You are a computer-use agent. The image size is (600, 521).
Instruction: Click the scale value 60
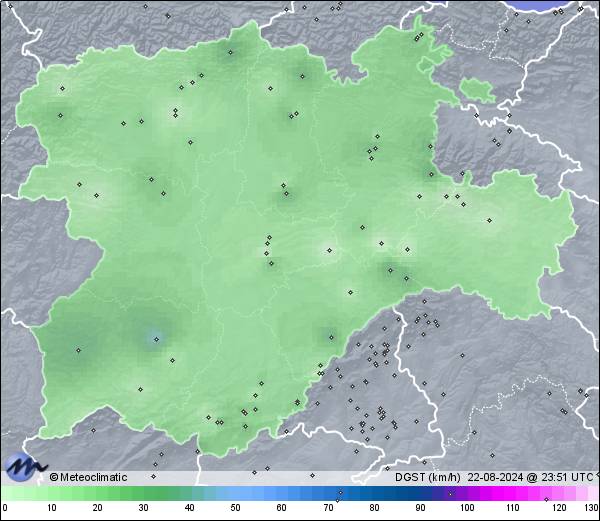tap(282, 508)
